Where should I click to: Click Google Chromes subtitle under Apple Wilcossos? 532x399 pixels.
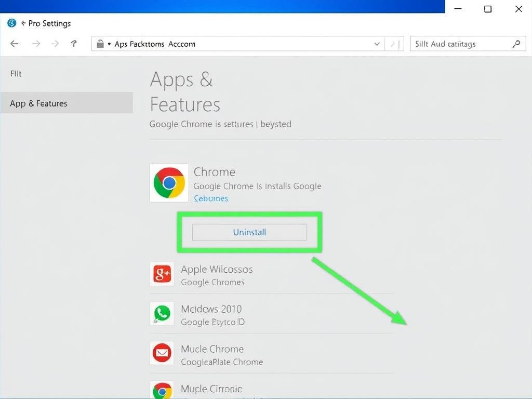(x=212, y=282)
